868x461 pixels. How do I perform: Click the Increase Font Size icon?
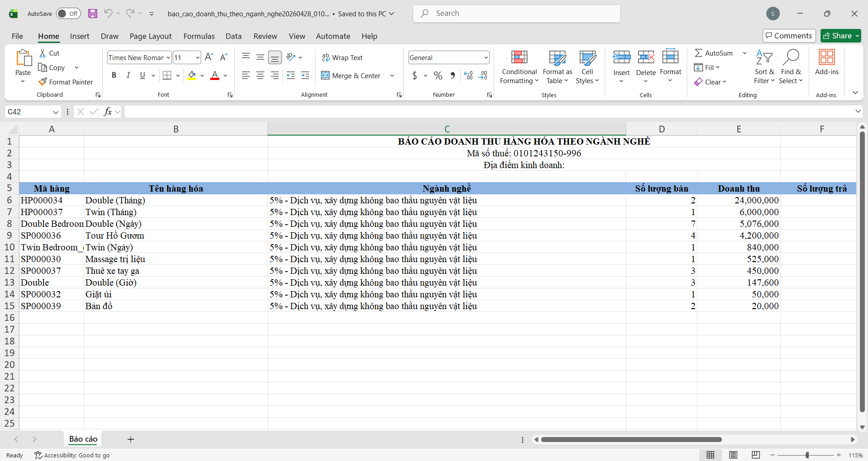(x=209, y=57)
